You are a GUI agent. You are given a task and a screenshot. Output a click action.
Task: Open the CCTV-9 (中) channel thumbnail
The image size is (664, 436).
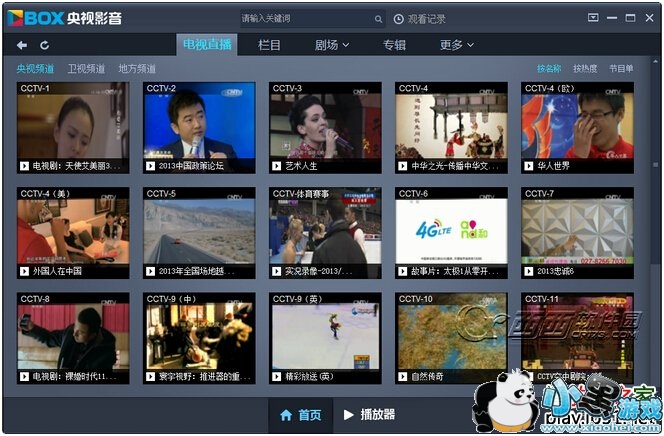point(199,338)
